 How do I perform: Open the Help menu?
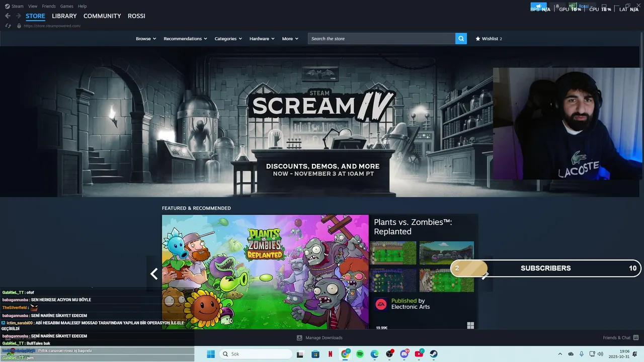point(82,7)
